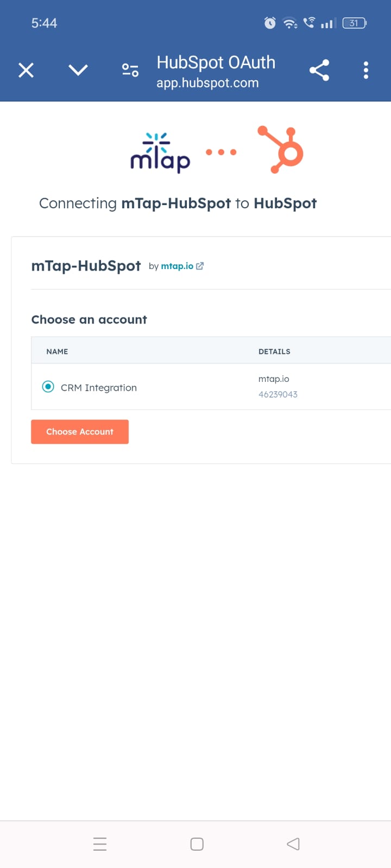This screenshot has width=391, height=868.
Task: Open site settings icon beside page title
Action: (x=130, y=70)
